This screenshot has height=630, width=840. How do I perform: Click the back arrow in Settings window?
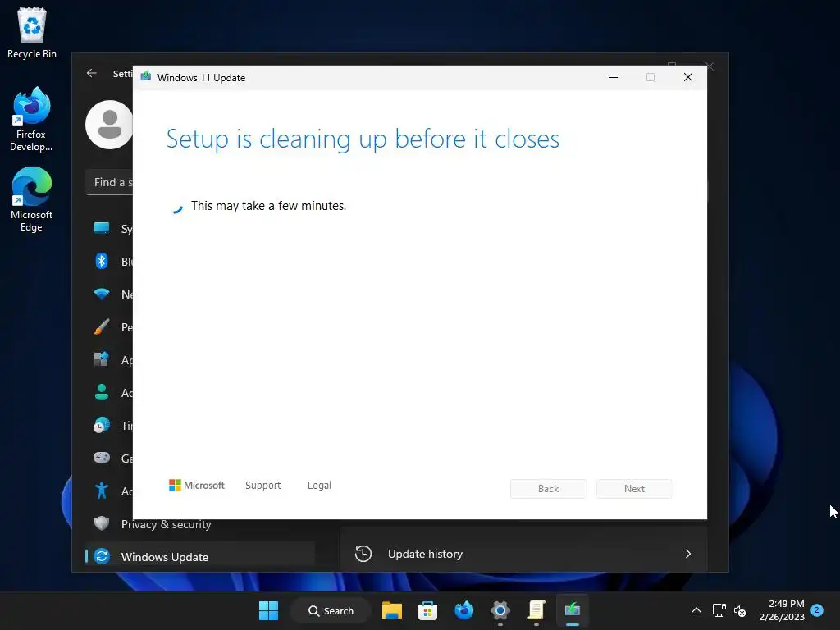point(92,73)
